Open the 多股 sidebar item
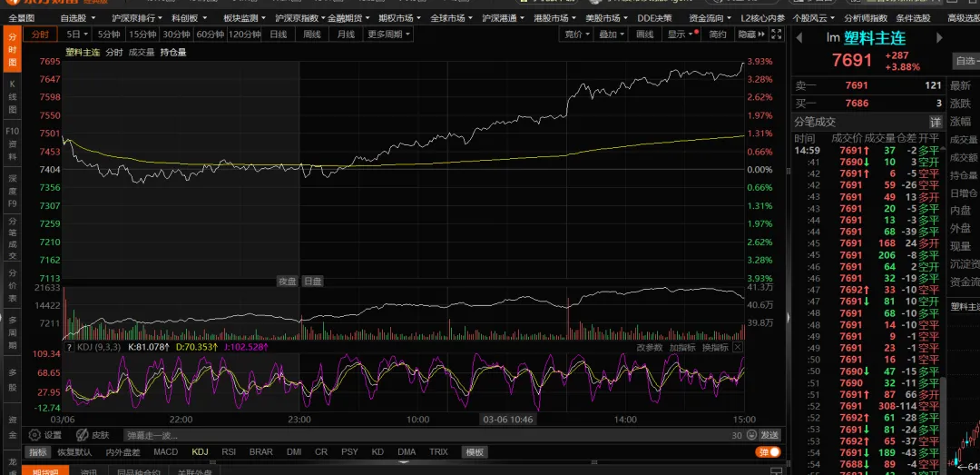The image size is (980, 475). [12, 380]
